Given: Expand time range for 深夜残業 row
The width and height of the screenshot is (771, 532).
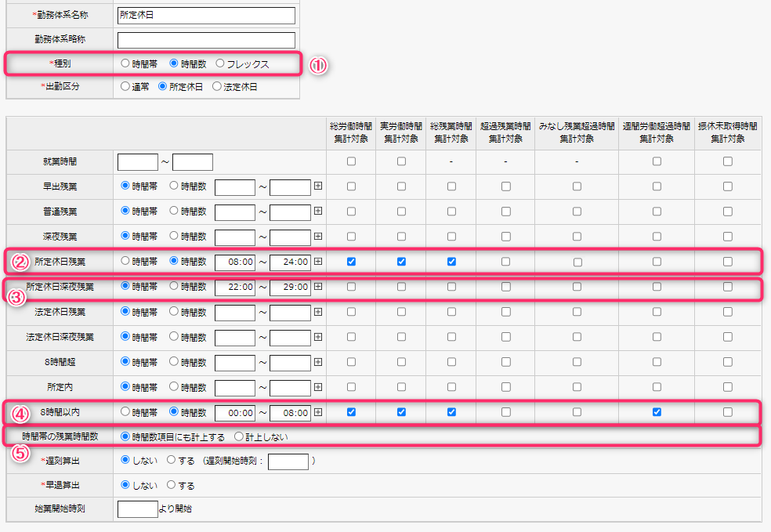Looking at the screenshot, I should tap(318, 237).
